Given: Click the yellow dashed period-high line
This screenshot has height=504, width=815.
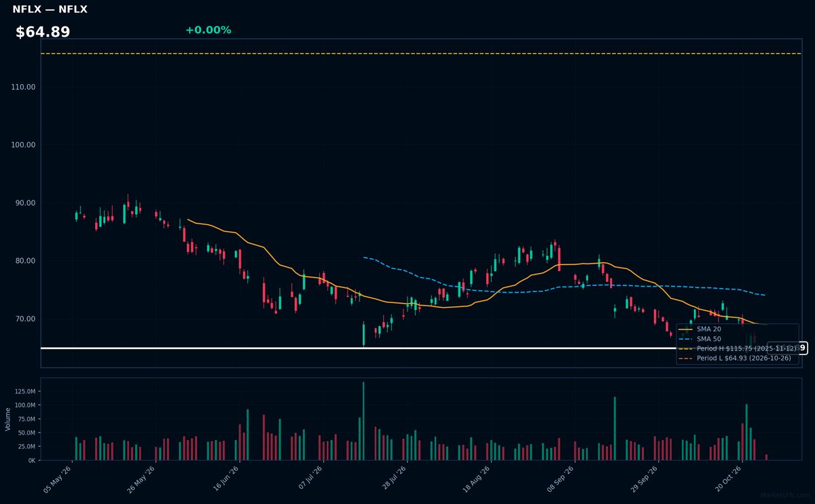Looking at the screenshot, I should click(x=421, y=53).
